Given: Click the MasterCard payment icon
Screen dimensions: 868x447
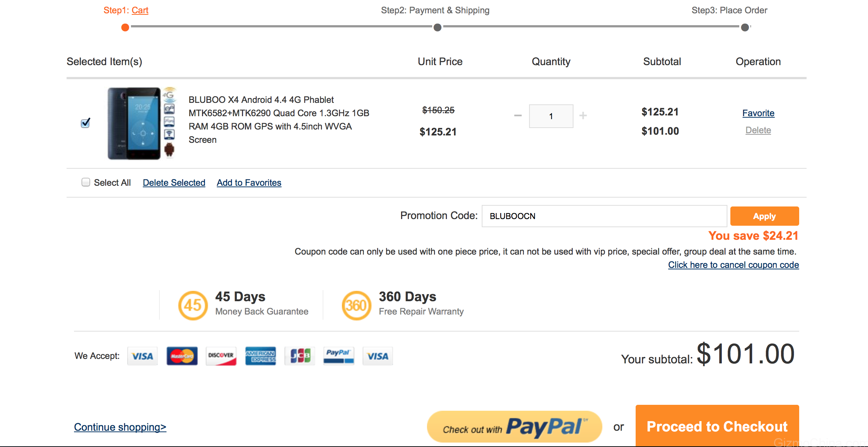Looking at the screenshot, I should [182, 356].
